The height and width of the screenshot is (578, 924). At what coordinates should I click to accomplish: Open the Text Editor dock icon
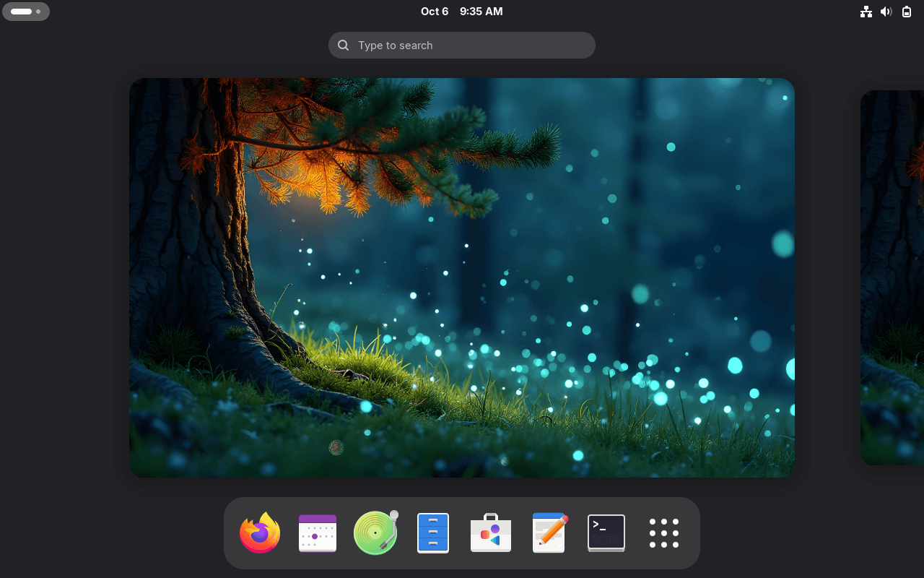(549, 533)
